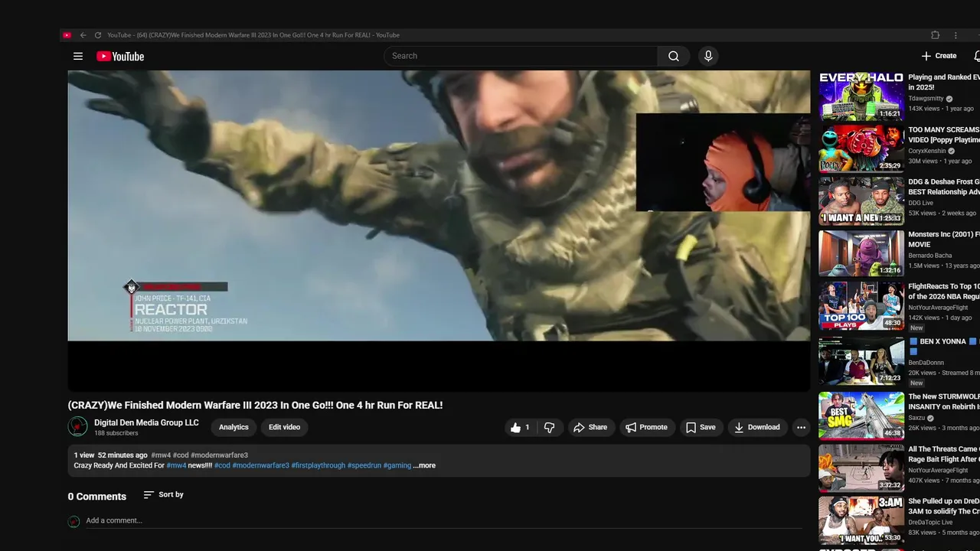Open BEN X YONNA stream thumbnail
The width and height of the screenshot is (980, 551).
[x=861, y=360]
